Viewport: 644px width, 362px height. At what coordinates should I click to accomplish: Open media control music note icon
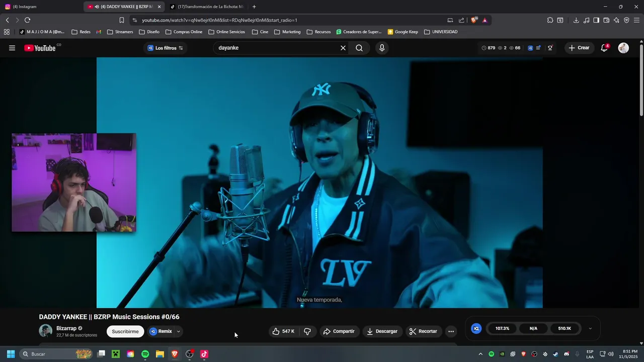click(586, 20)
